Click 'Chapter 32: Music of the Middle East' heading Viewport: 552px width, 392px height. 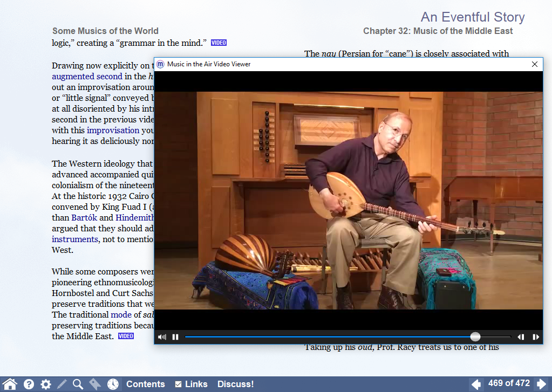click(438, 31)
